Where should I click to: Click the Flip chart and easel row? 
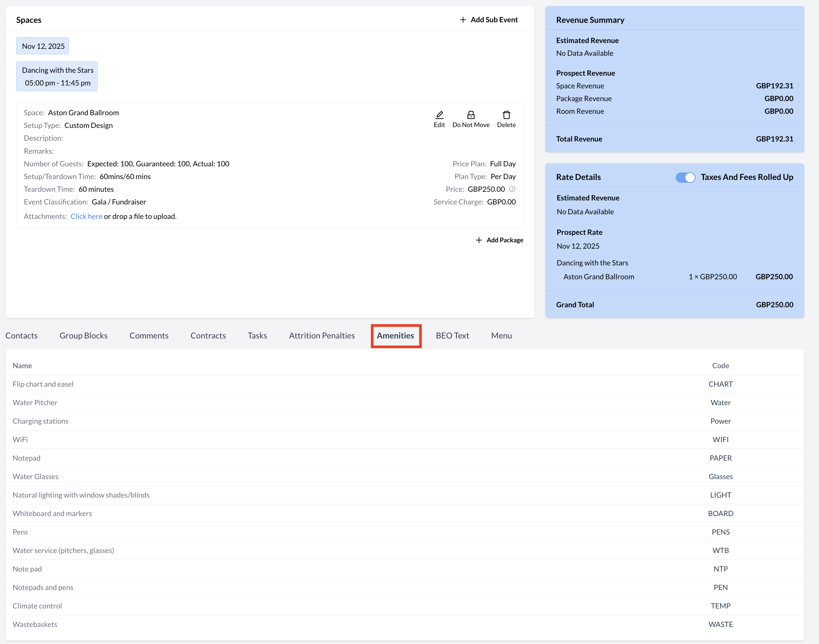[43, 384]
